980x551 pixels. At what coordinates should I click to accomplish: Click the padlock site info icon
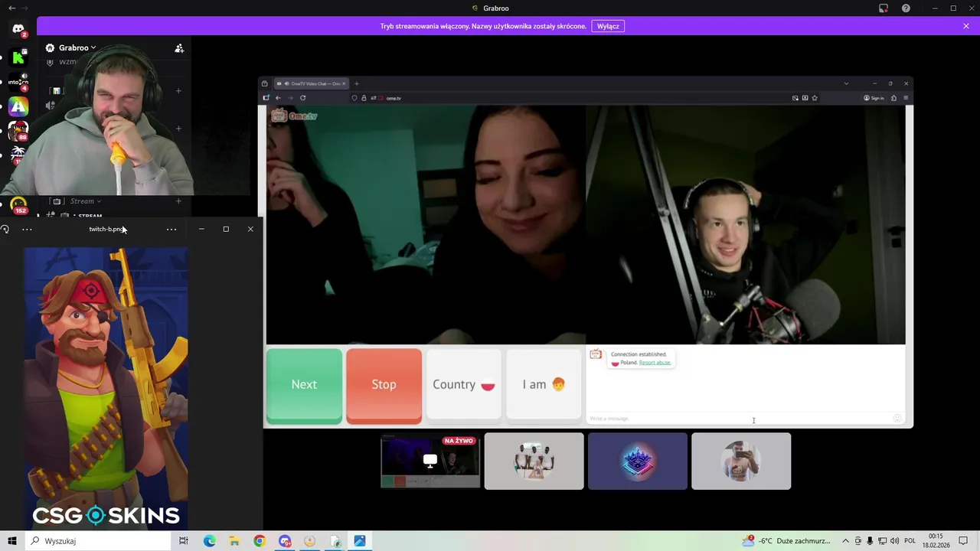tap(364, 98)
